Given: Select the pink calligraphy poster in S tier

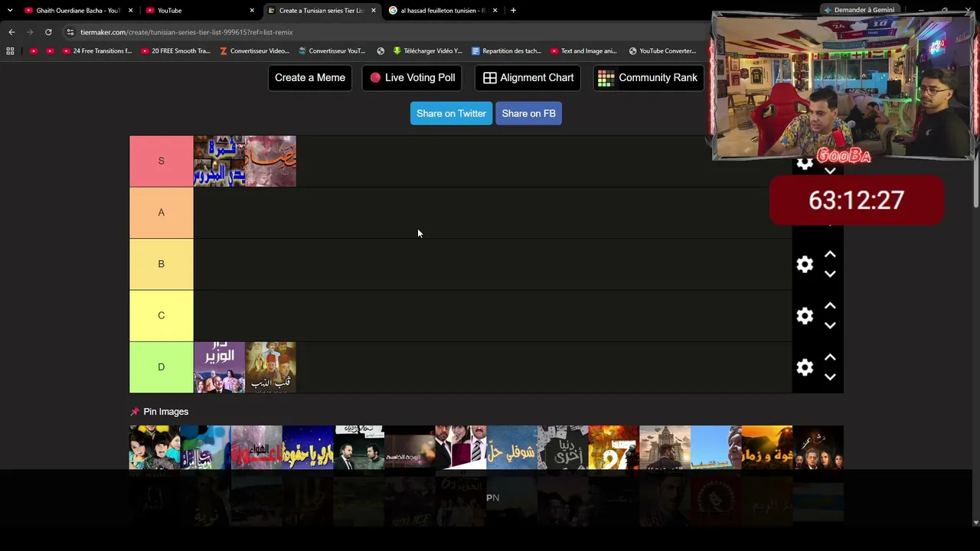Looking at the screenshot, I should pos(270,161).
